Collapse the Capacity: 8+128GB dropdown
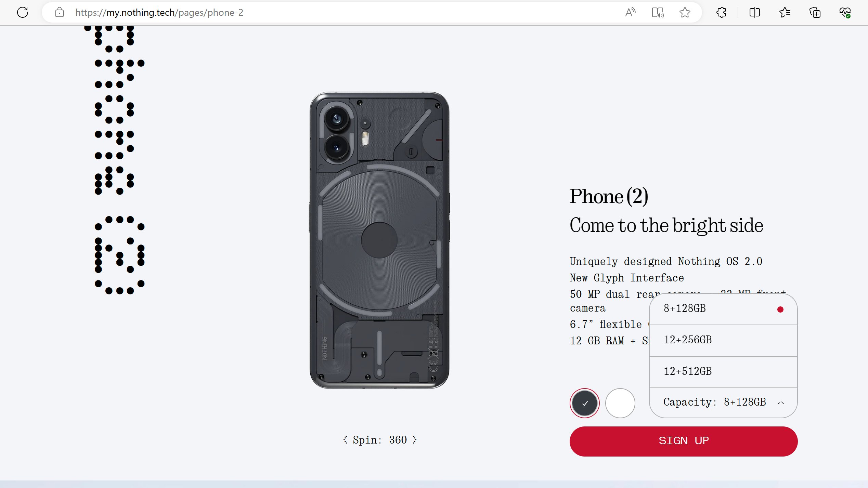This screenshot has width=868, height=488. tap(723, 403)
